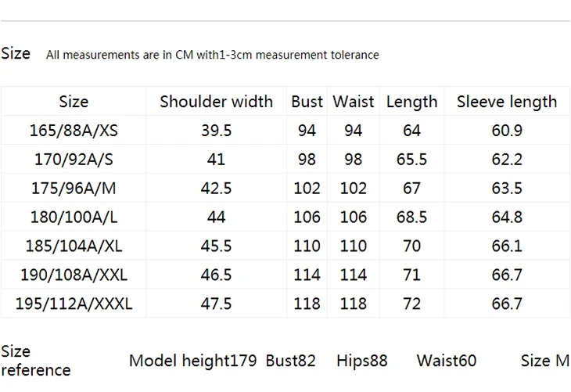This screenshot has width=571, height=392.
Task: Click the 175/96A/M size cell
Action: 74,188
